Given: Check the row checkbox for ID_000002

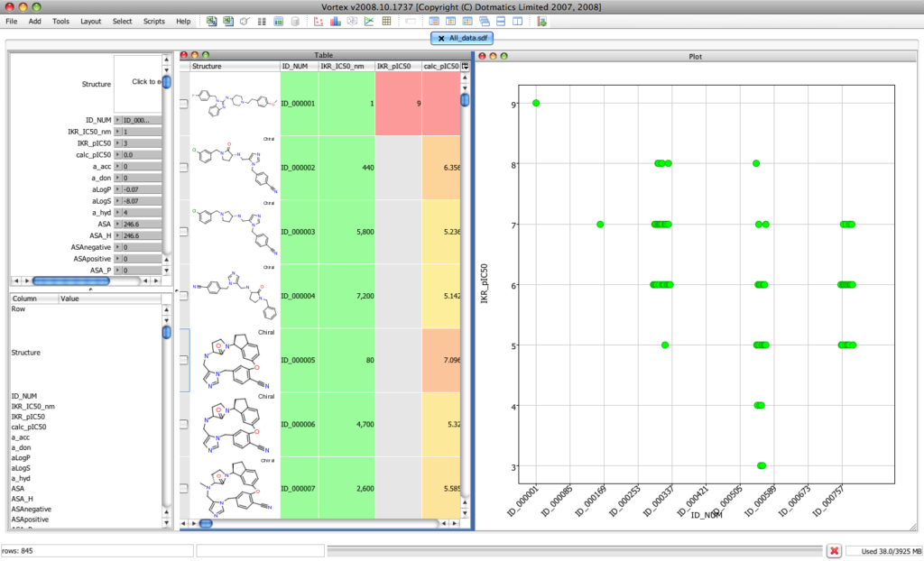Looking at the screenshot, I should coord(184,168).
